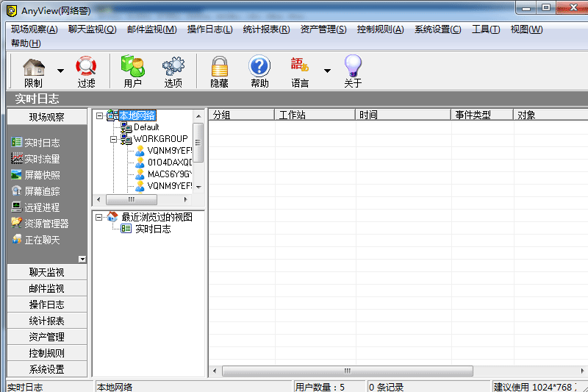Screen dimensions: 588x392
Task: Click the 过滤 filter toolbar icon
Action: [x=86, y=71]
